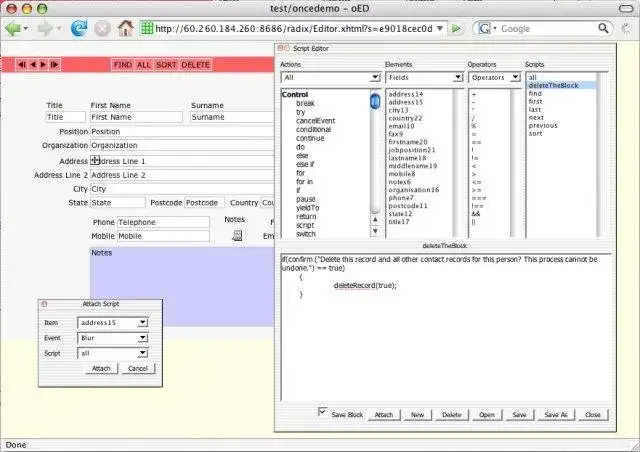Reload the page with the Refresh icon

click(78, 29)
